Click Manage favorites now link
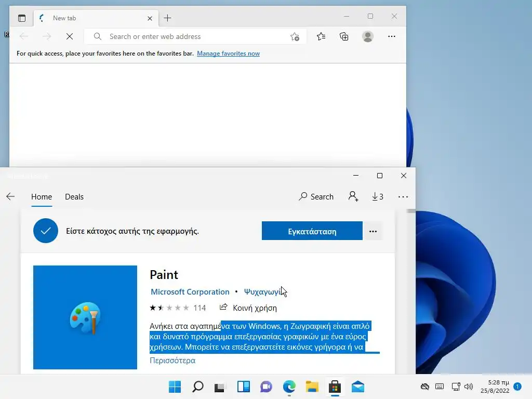The width and height of the screenshot is (532, 399). point(229,54)
